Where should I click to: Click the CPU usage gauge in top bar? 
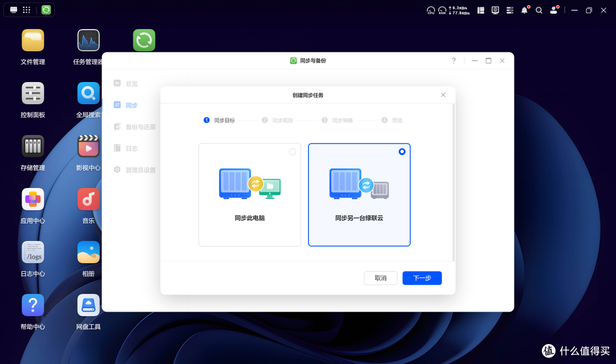(431, 10)
